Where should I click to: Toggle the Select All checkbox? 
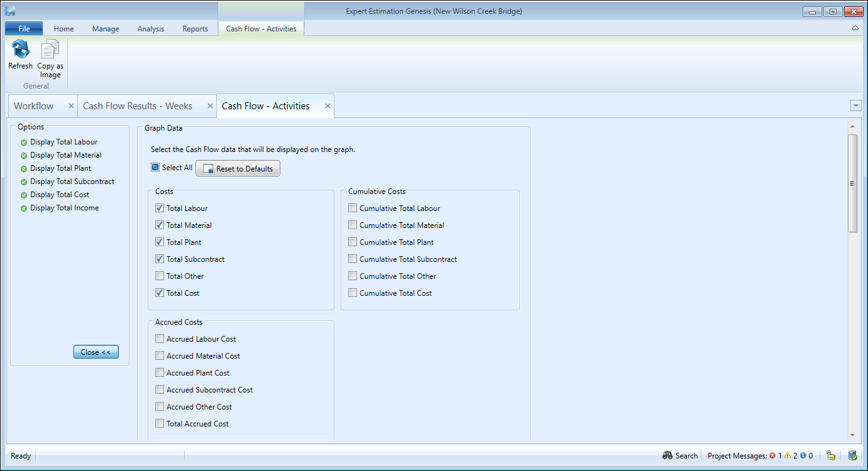[x=155, y=168]
